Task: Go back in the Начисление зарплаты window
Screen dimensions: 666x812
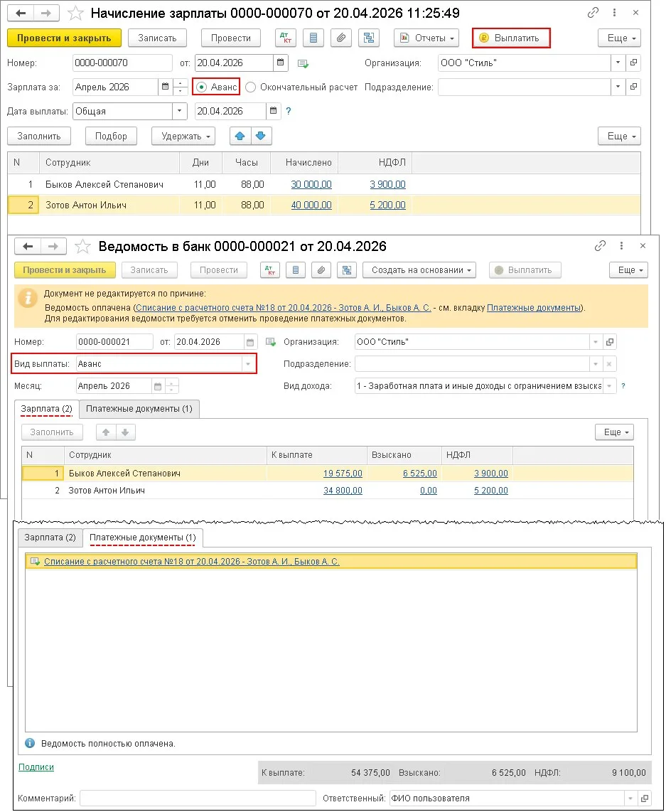Action: coord(21,13)
